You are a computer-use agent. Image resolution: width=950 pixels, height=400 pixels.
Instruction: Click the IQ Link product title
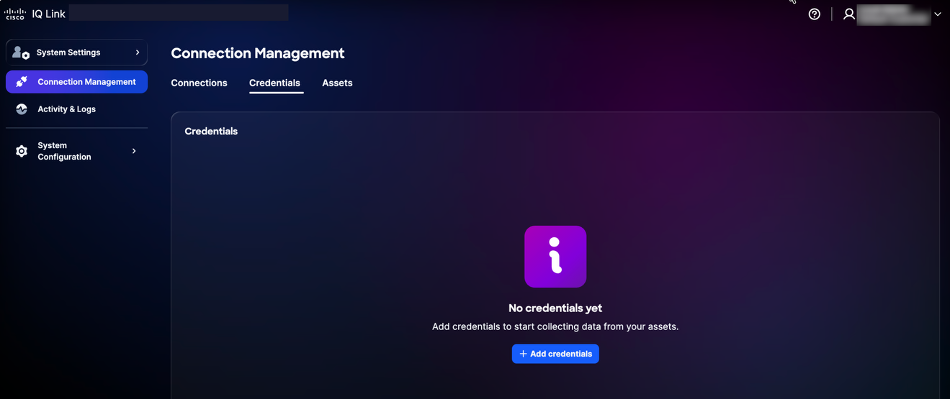(x=48, y=14)
